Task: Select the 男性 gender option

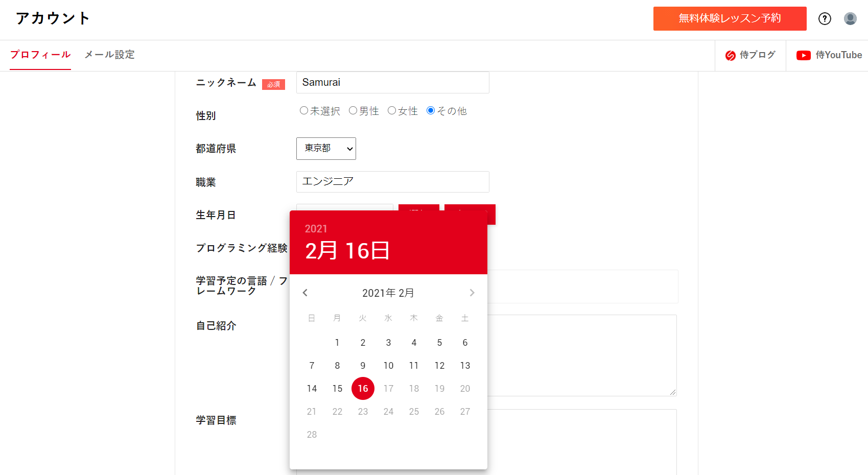Action: point(353,110)
